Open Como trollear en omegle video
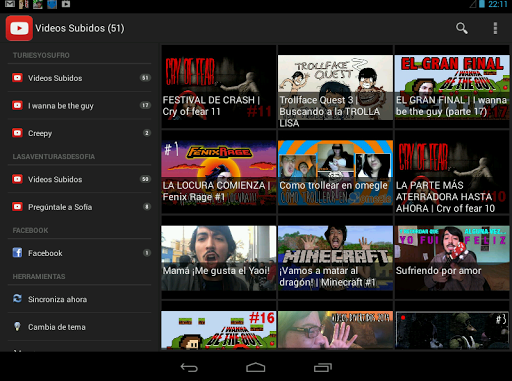The image size is (512, 381). (335, 172)
